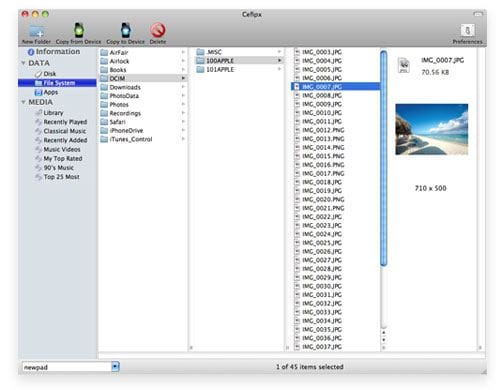Click the blue file list scrollbar thumb
Screen dimensions: 500x390
pos(384,158)
